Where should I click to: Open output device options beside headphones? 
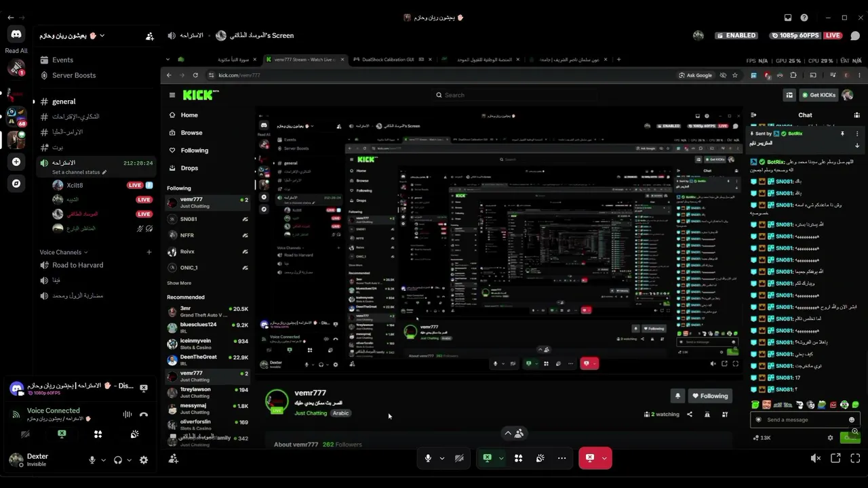(129, 460)
